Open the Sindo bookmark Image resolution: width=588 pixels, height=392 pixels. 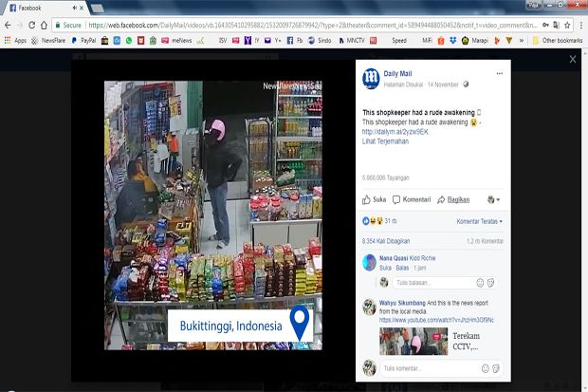320,41
